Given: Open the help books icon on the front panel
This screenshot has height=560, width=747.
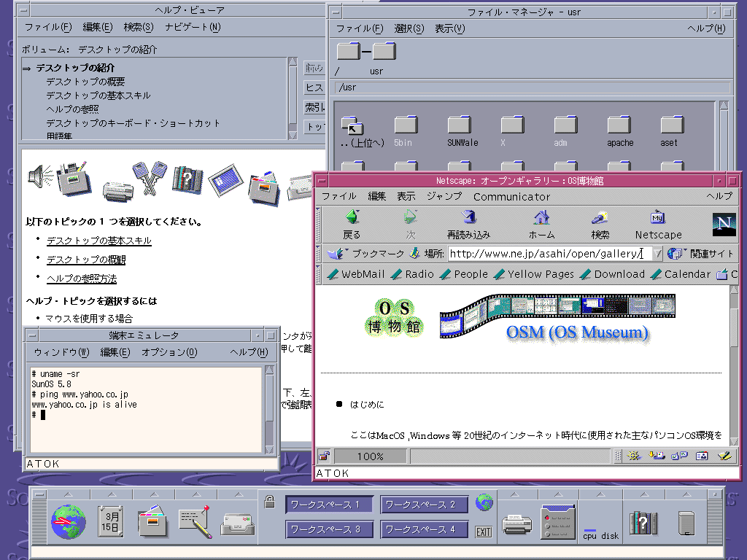Looking at the screenshot, I should [643, 523].
